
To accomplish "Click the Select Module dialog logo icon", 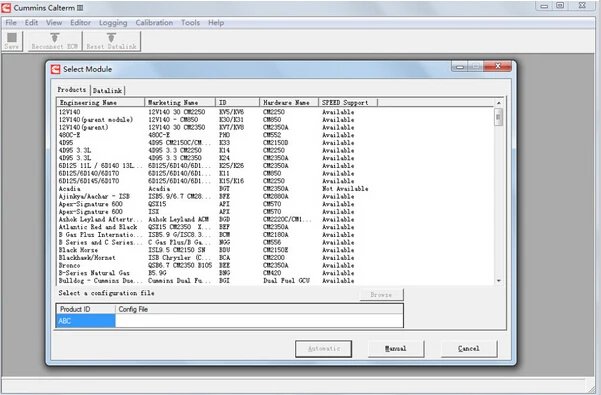I will [56, 69].
